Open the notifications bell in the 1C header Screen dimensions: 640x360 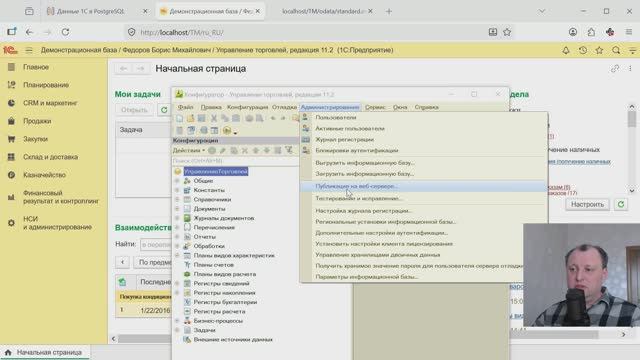566,50
